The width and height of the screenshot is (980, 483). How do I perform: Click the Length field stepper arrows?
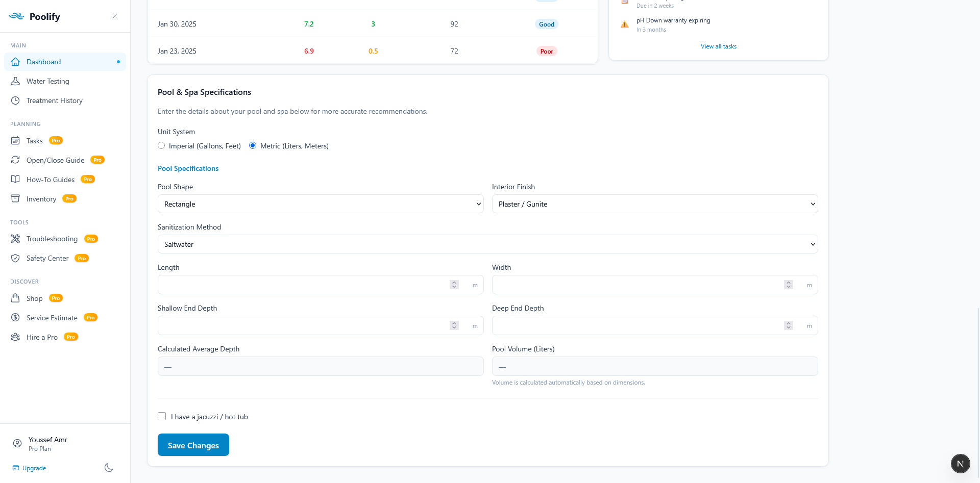click(454, 285)
